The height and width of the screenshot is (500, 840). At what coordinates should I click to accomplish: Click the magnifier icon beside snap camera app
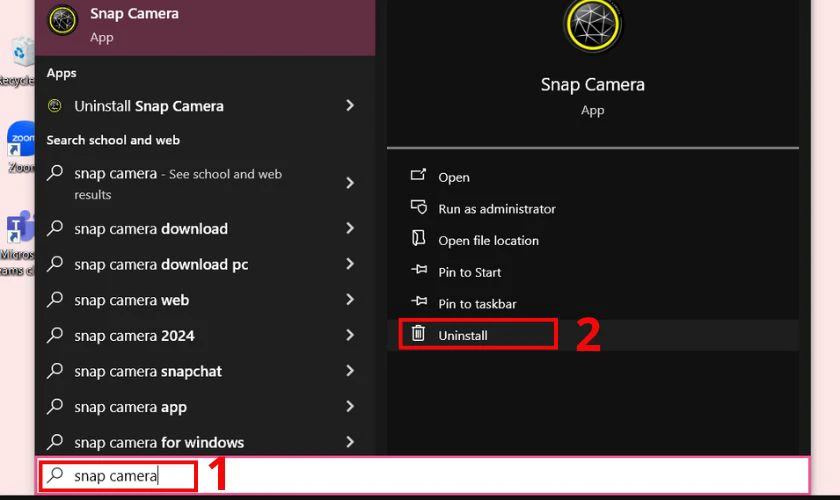tap(55, 407)
